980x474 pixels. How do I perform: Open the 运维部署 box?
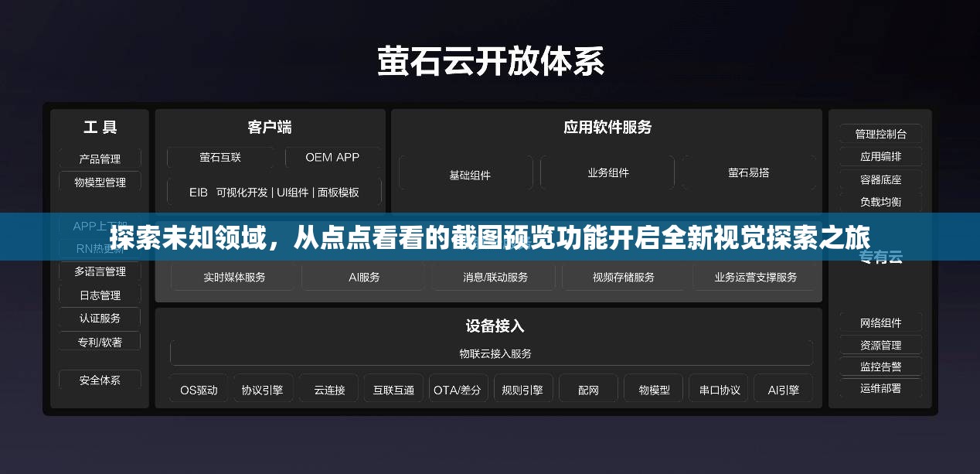click(x=880, y=388)
